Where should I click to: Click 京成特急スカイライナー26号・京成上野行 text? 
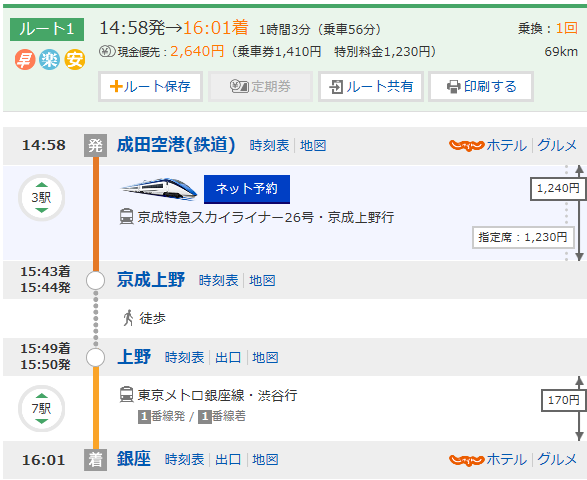[266, 217]
